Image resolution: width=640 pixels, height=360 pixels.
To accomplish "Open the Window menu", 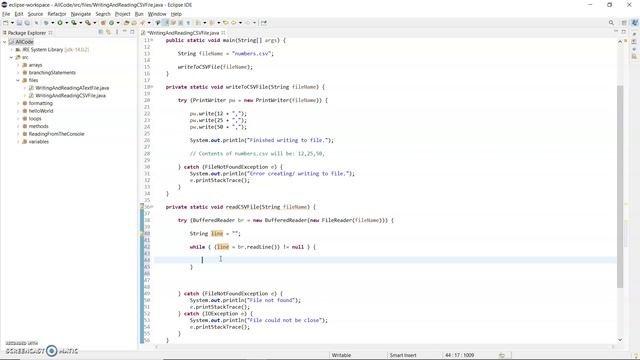I will coord(157,14).
